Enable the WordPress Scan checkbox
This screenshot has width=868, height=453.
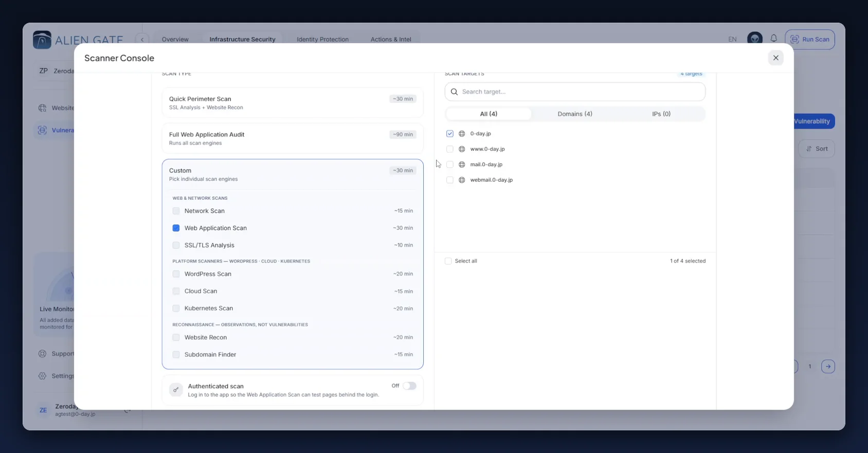176,274
